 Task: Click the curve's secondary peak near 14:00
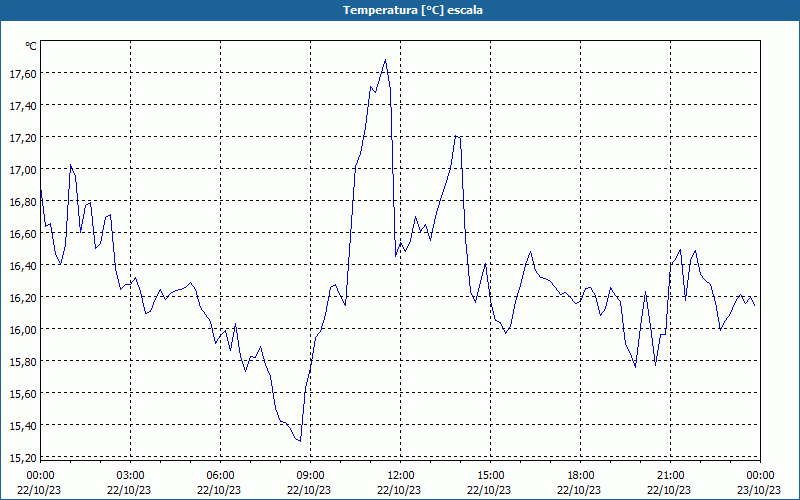point(457,136)
